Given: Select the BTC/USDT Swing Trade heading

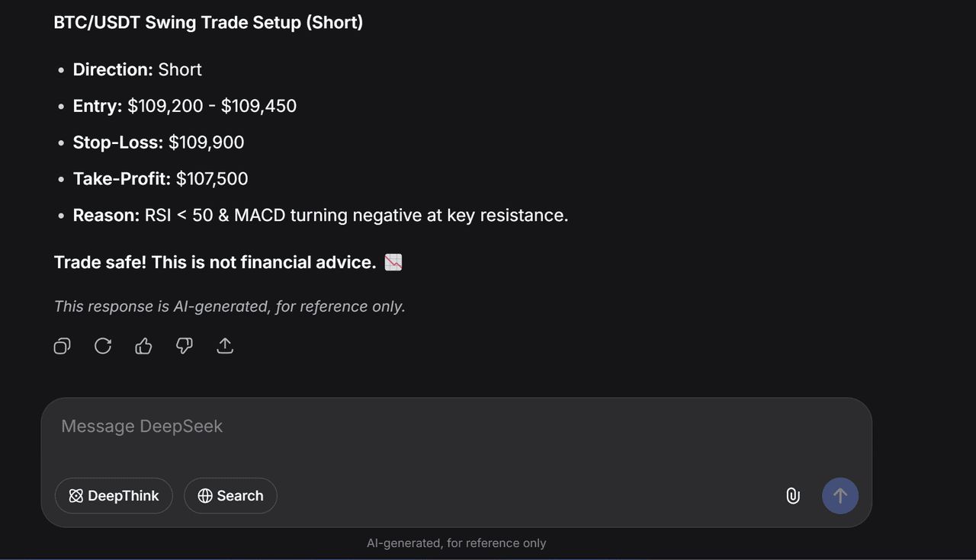Looking at the screenshot, I should tap(208, 22).
